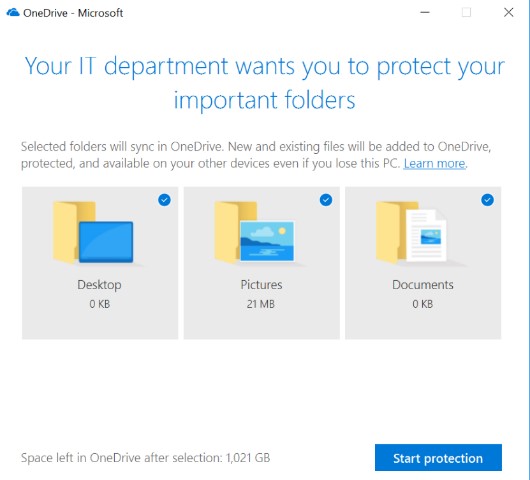Uncheck the Pictures folder checkmark
This screenshot has height=480, width=530.
[x=326, y=200]
